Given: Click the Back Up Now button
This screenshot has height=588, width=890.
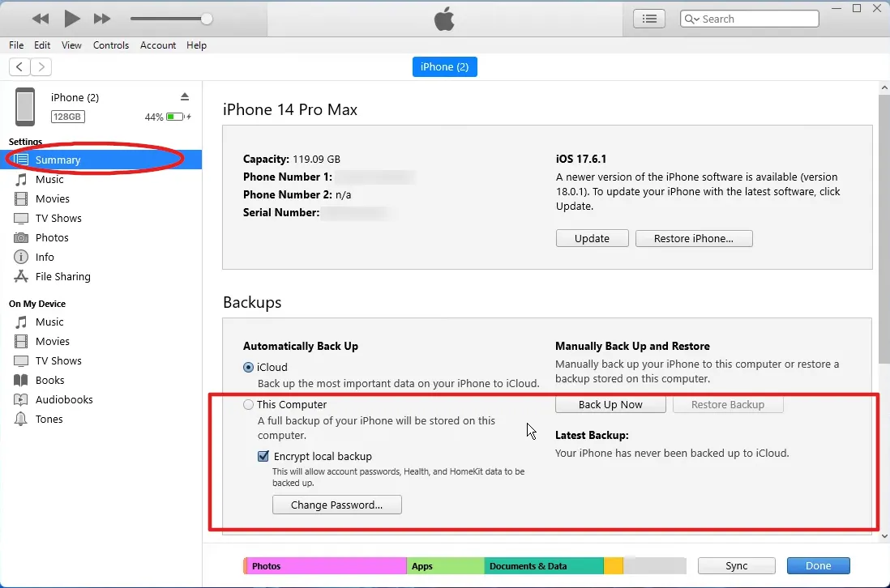Looking at the screenshot, I should pyautogui.click(x=610, y=403).
